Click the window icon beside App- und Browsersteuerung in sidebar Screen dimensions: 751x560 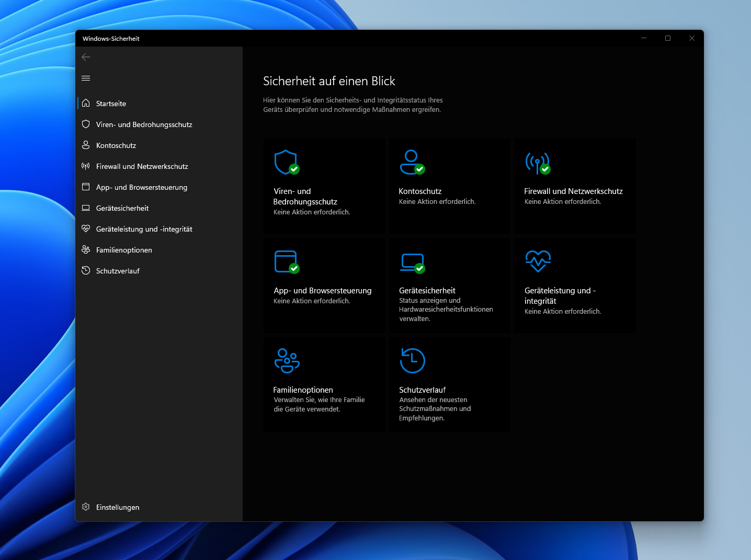click(86, 187)
